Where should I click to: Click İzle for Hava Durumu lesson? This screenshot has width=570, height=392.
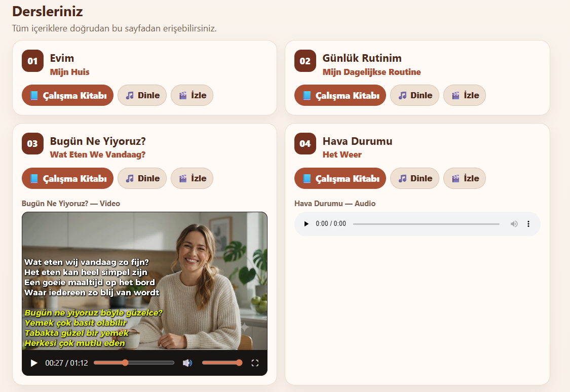click(465, 178)
